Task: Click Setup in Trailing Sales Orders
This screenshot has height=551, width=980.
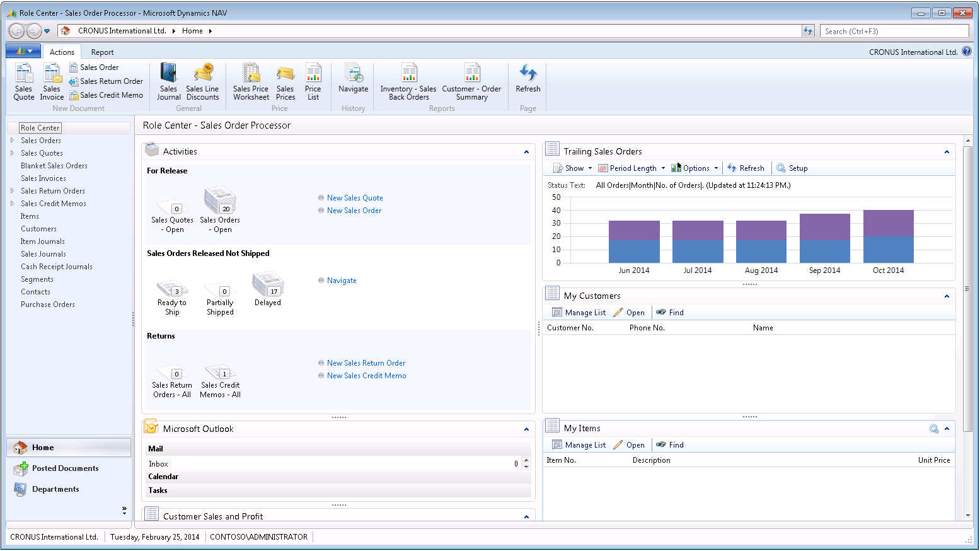Action: click(x=792, y=168)
